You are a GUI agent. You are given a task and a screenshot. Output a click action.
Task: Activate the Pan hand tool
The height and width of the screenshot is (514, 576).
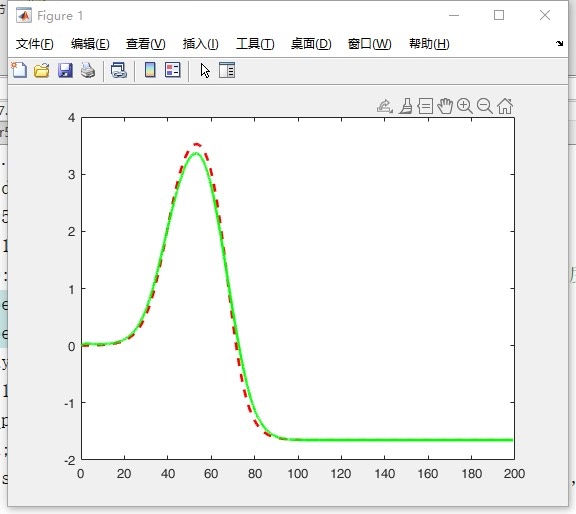(x=445, y=106)
